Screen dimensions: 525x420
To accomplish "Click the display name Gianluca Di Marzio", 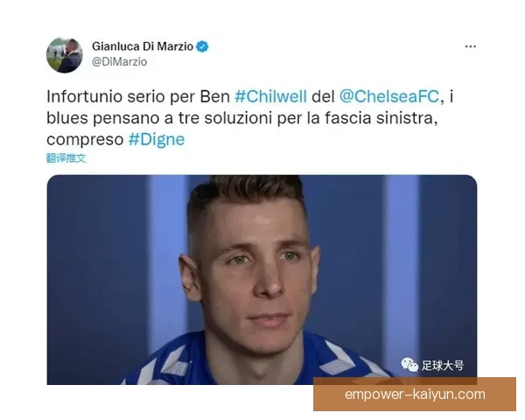I will 143,46.
